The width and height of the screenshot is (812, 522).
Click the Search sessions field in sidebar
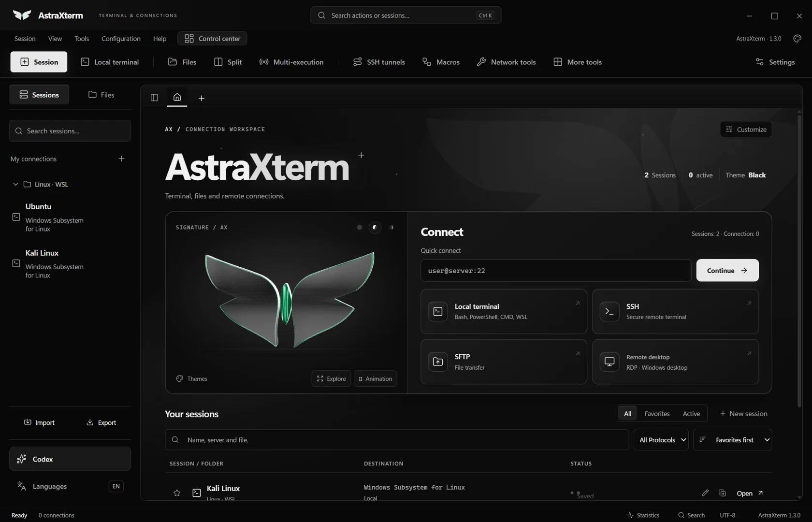70,131
